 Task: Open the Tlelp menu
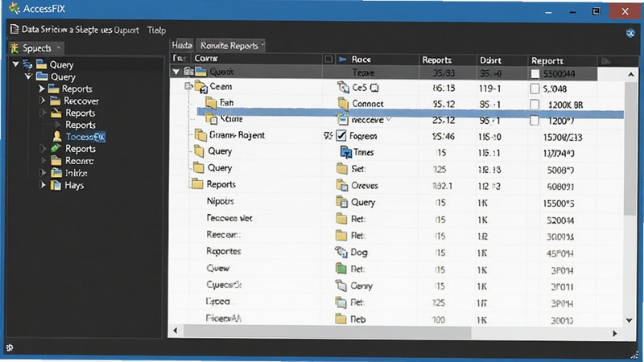click(156, 31)
